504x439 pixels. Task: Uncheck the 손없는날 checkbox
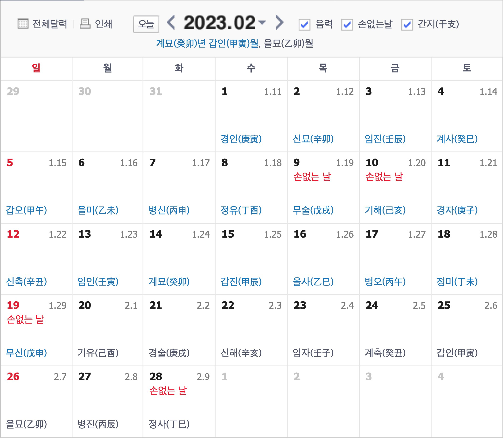click(x=348, y=24)
